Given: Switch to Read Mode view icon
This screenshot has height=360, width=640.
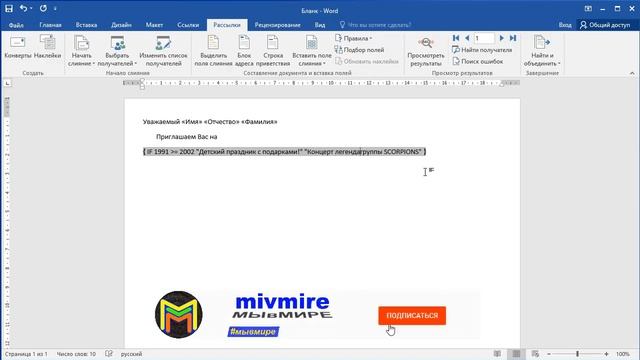Looking at the screenshot, I should (x=497, y=354).
